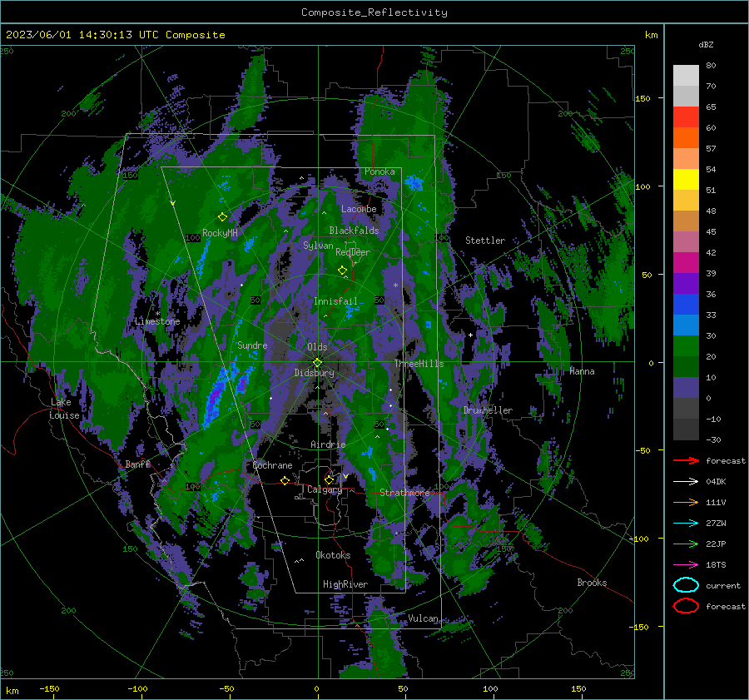Click the yellow diamond marker at radar center near Didsbury

tap(318, 362)
